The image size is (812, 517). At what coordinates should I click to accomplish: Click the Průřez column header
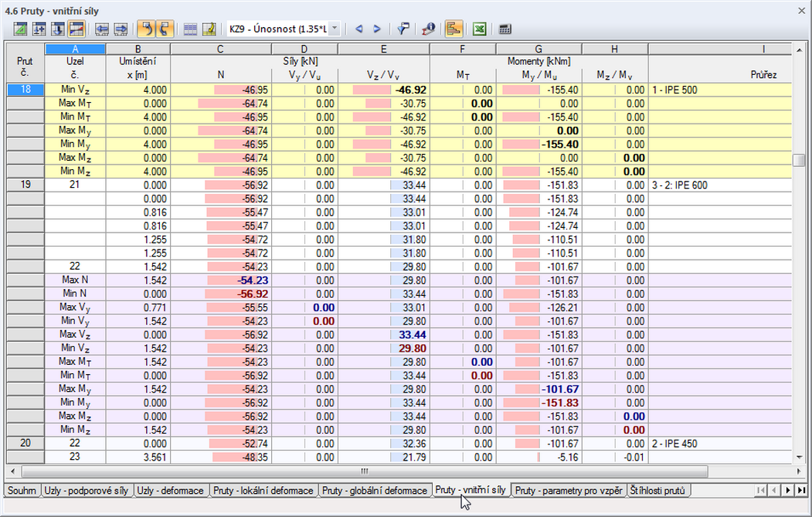click(x=763, y=75)
